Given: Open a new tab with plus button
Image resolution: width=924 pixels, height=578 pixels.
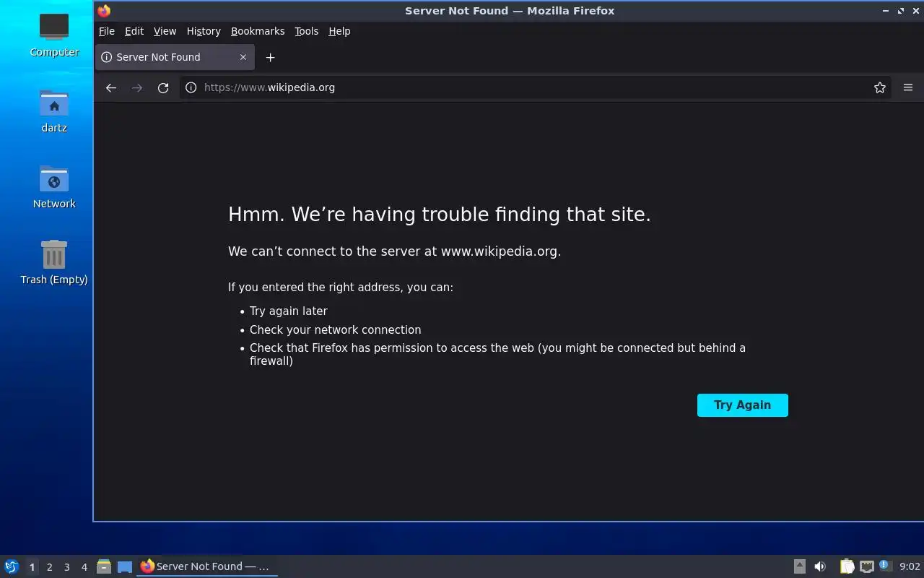Looking at the screenshot, I should (x=270, y=57).
